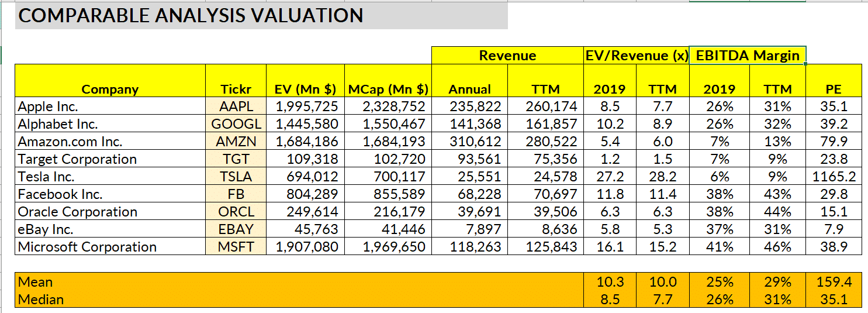Click the EV/Revenue (x) header cell
This screenshot has width=868, height=313.
(x=637, y=56)
